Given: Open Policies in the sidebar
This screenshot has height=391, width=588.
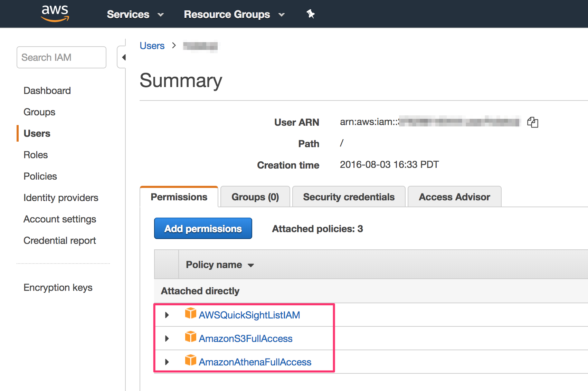Looking at the screenshot, I should tap(40, 176).
